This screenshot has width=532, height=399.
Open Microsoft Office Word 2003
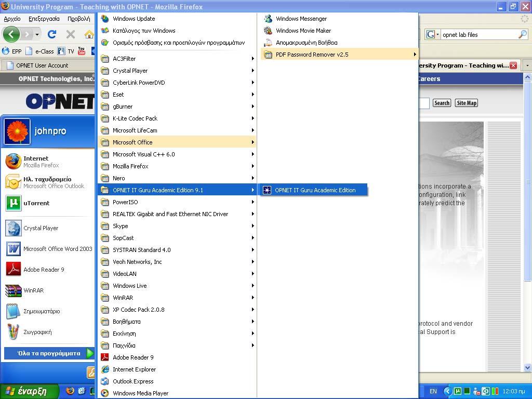[49, 249]
